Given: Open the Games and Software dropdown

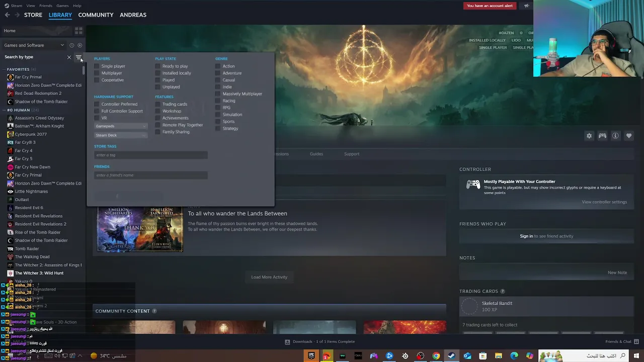Looking at the screenshot, I should coord(34,45).
